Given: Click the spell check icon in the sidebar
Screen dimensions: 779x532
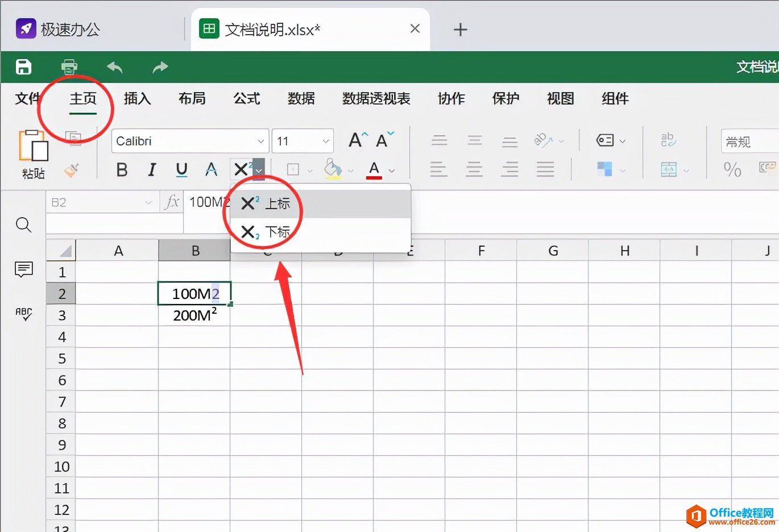Looking at the screenshot, I should [23, 314].
